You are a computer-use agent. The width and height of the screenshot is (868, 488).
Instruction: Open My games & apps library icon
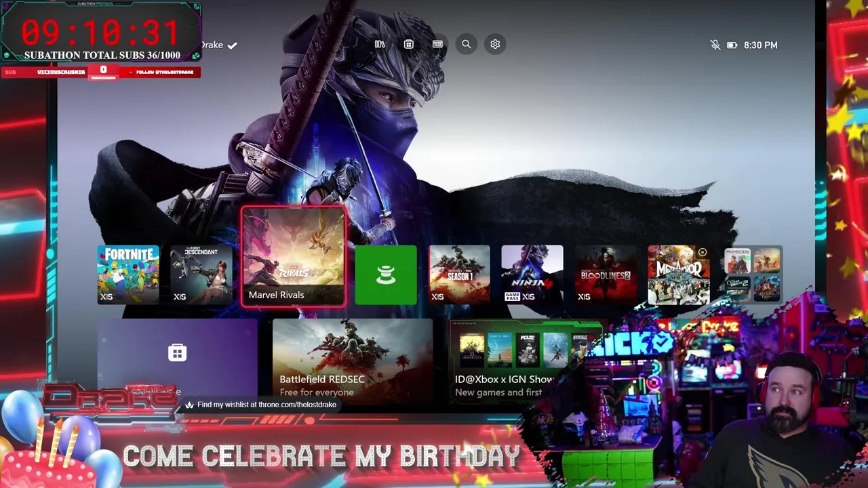380,44
